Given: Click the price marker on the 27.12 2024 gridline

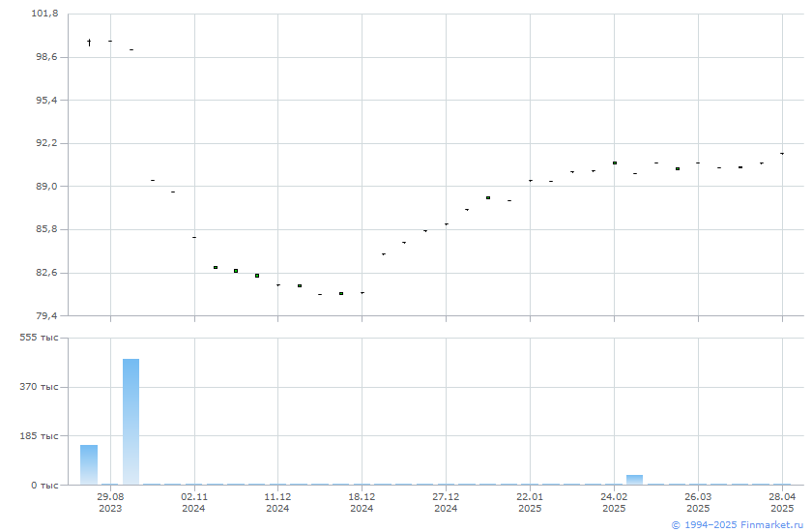Looking at the screenshot, I should 447,224.
